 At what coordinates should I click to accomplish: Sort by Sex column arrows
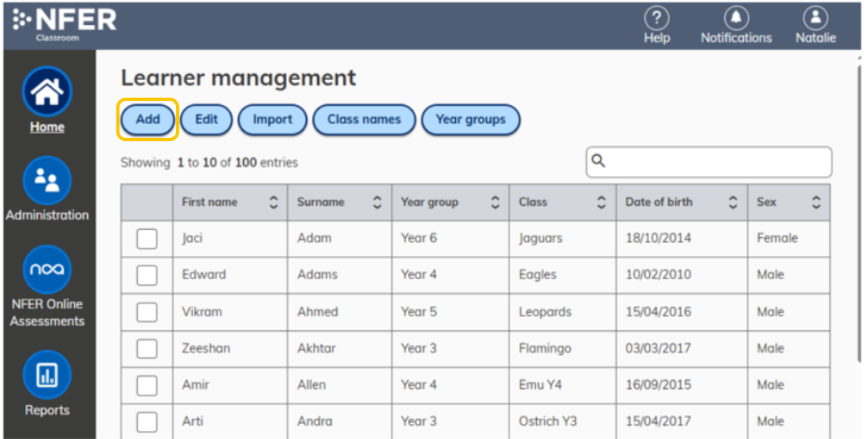coord(816,202)
